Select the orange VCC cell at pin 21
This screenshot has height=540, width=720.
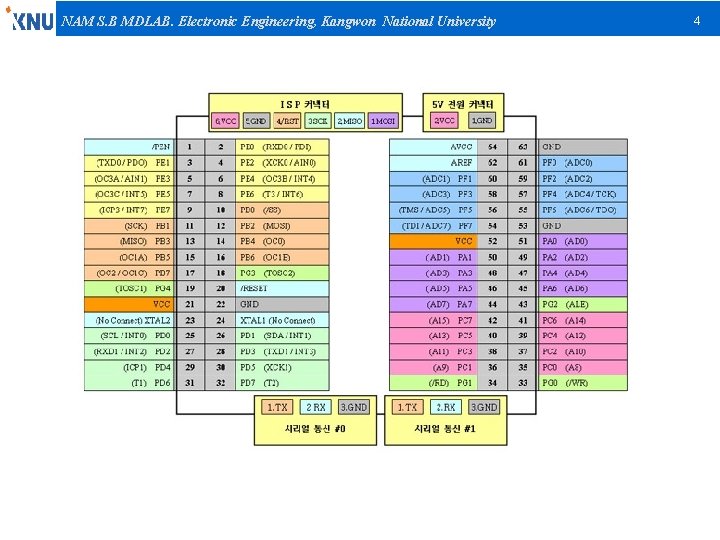point(129,304)
